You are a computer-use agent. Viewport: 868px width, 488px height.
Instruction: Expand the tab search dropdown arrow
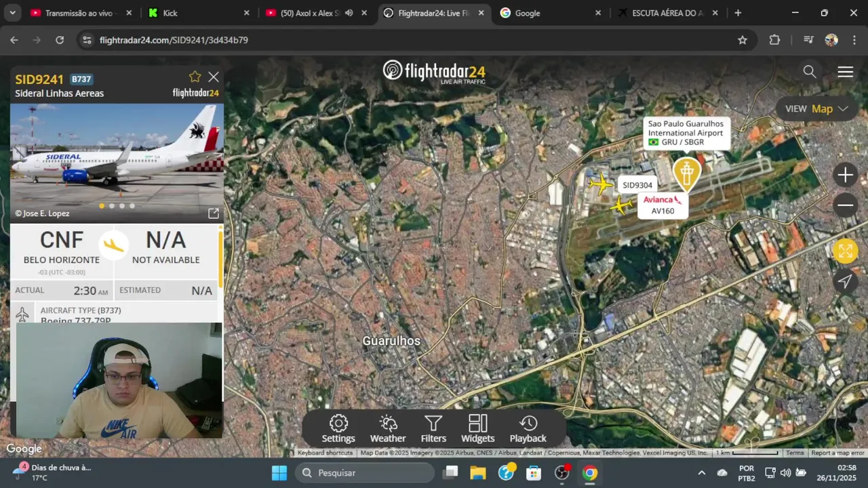(x=13, y=13)
